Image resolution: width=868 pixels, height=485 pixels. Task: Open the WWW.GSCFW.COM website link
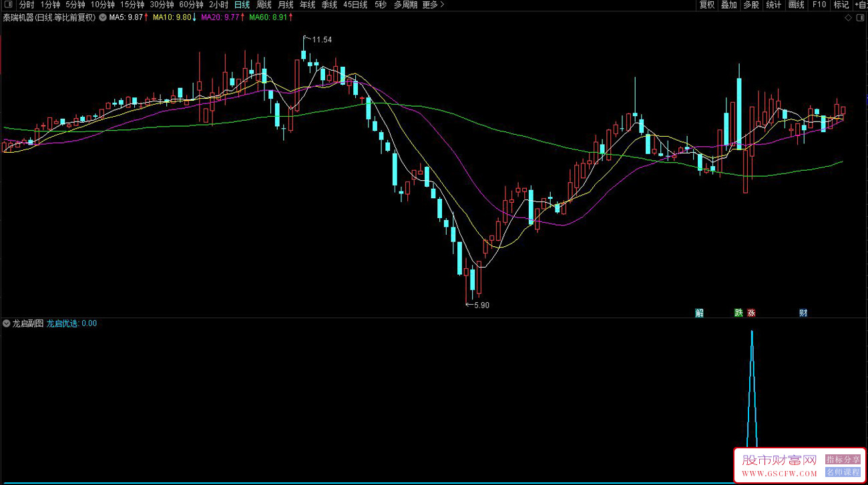click(x=780, y=474)
